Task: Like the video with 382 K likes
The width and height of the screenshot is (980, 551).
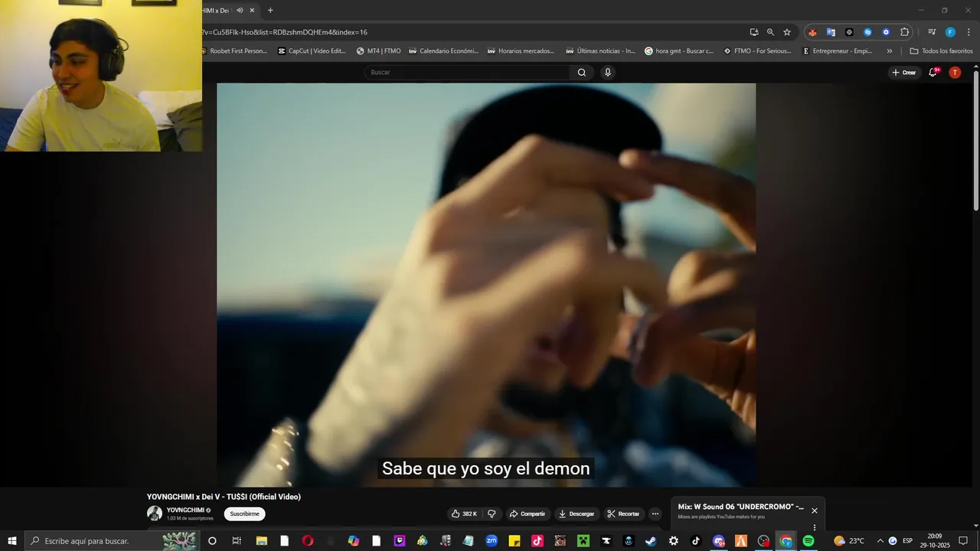Action: (x=464, y=514)
